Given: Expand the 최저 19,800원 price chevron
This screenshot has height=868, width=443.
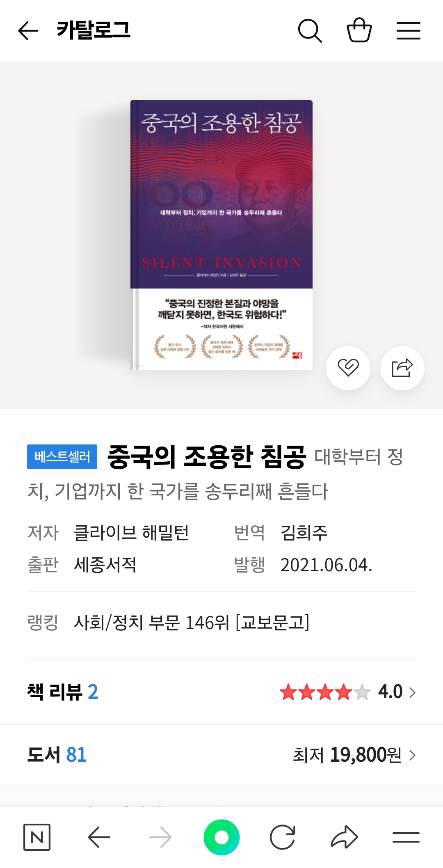Looking at the screenshot, I should pos(412,755).
